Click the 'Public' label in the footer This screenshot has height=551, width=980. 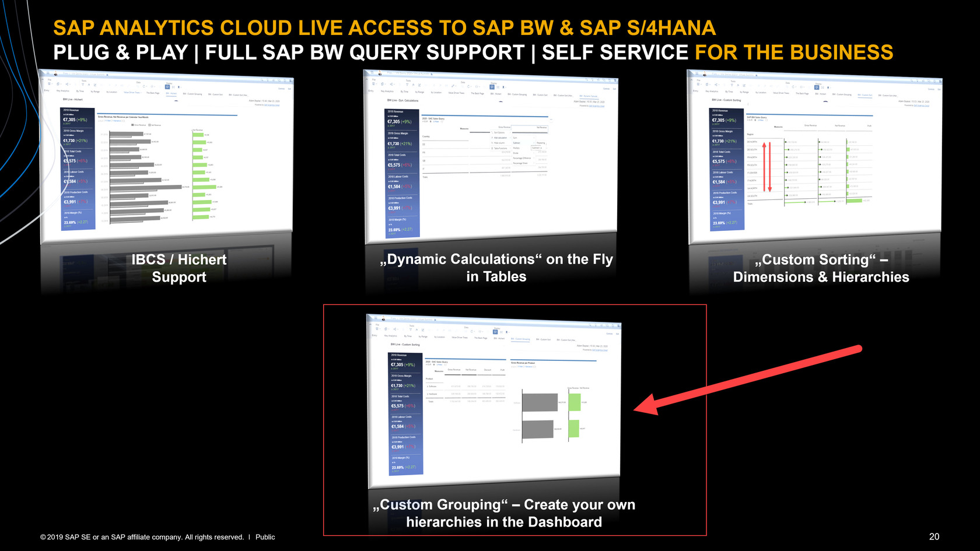[265, 537]
